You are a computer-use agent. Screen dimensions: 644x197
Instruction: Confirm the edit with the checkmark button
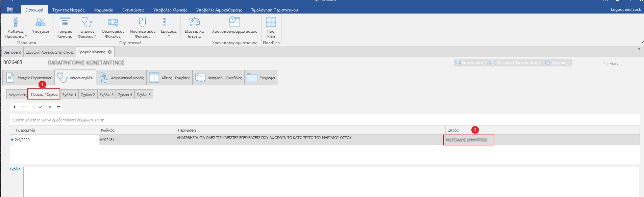point(41,107)
